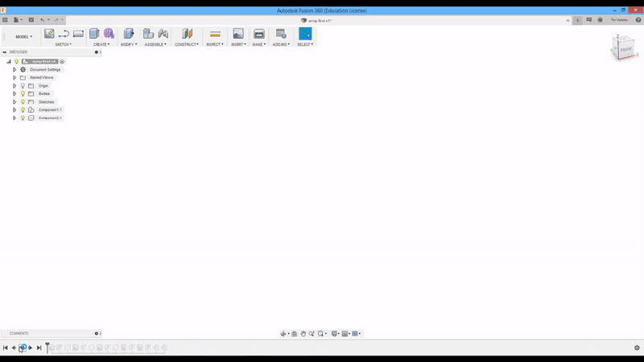Open the MODEL workspace dropdown
The height and width of the screenshot is (362, 644).
(24, 36)
